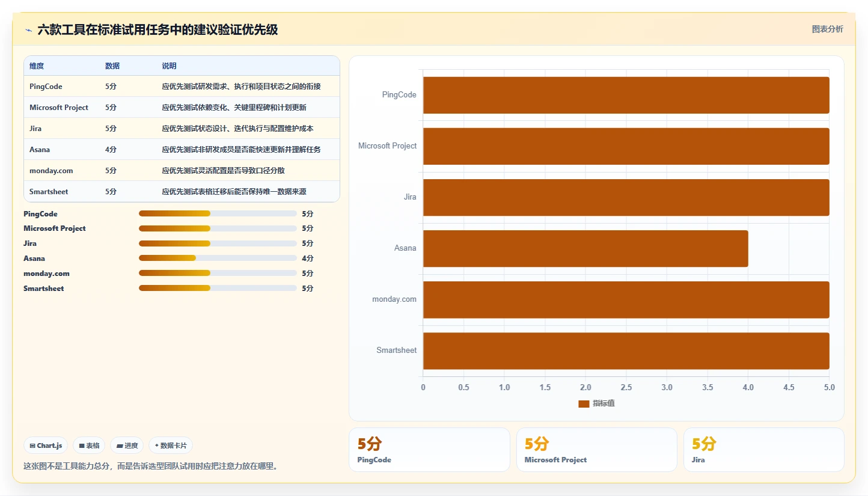Click the PingCode 5分 data card

429,450
